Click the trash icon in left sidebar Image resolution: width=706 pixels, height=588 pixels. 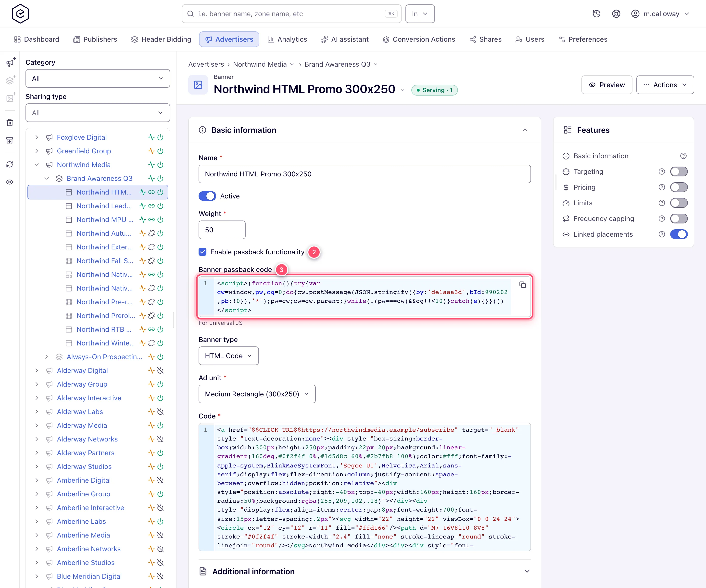tap(10, 123)
